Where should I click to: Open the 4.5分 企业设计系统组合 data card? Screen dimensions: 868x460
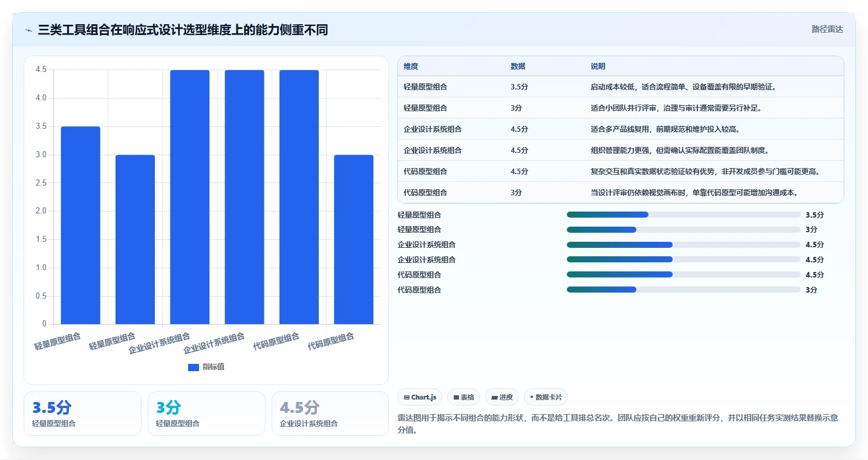point(330,413)
